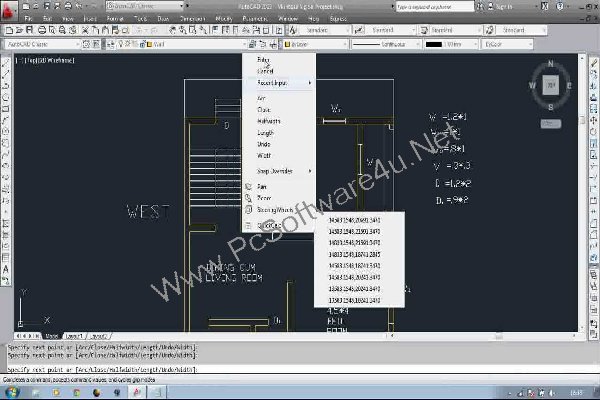Click the Zoom realtime icon in standard toolbar

click(x=183, y=30)
